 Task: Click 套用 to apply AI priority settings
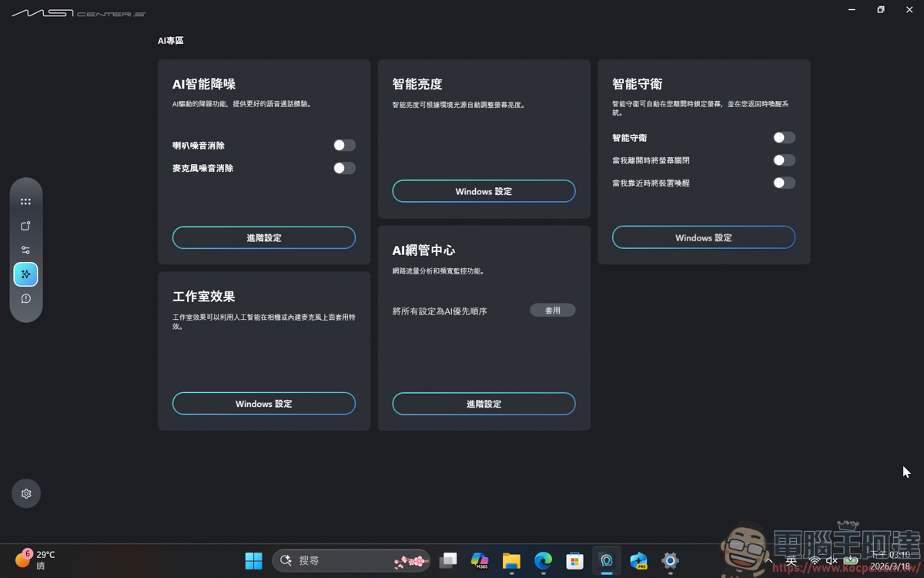coord(553,310)
